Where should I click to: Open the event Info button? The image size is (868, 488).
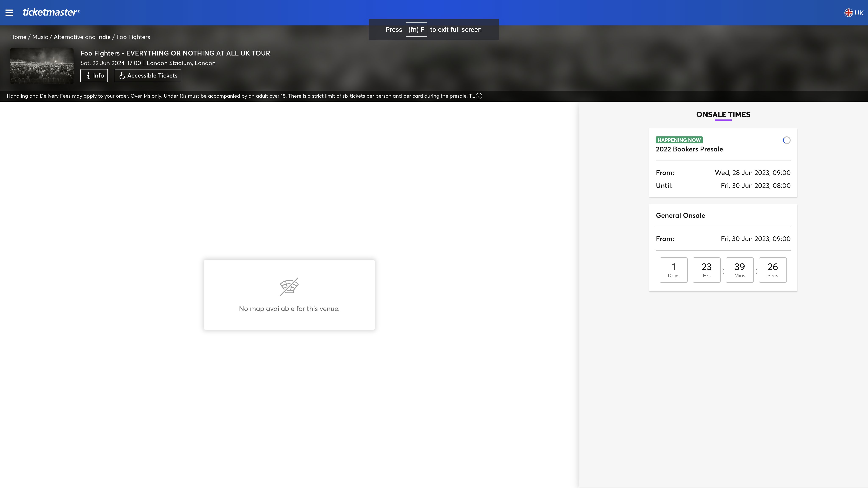point(94,76)
